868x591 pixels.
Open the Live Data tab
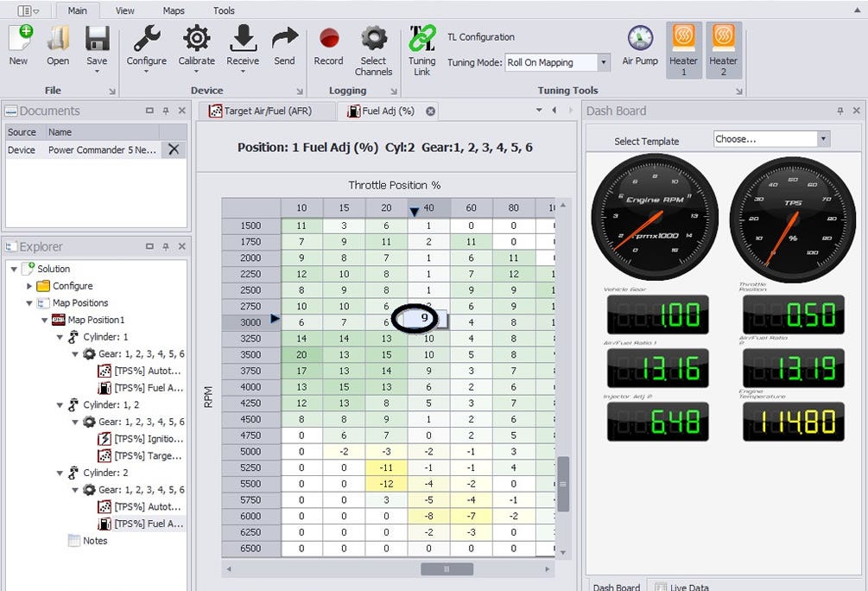(683, 587)
